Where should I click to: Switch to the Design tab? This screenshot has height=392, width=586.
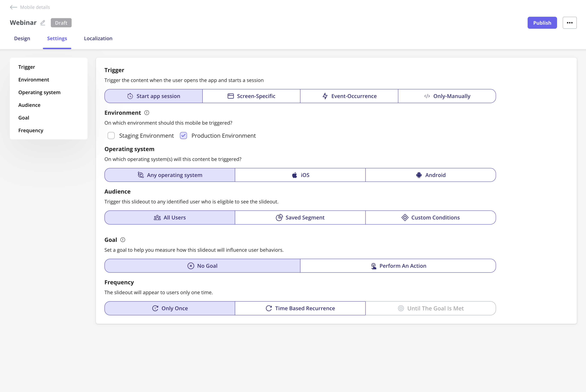(22, 38)
